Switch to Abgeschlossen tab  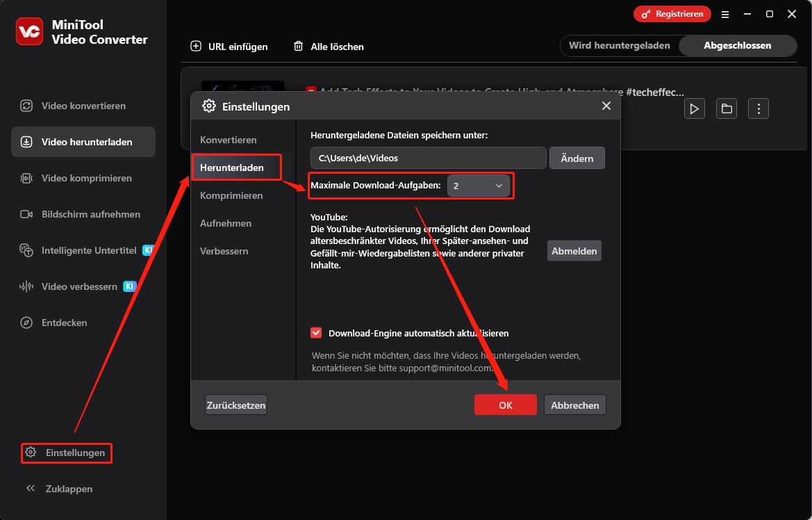coord(738,46)
